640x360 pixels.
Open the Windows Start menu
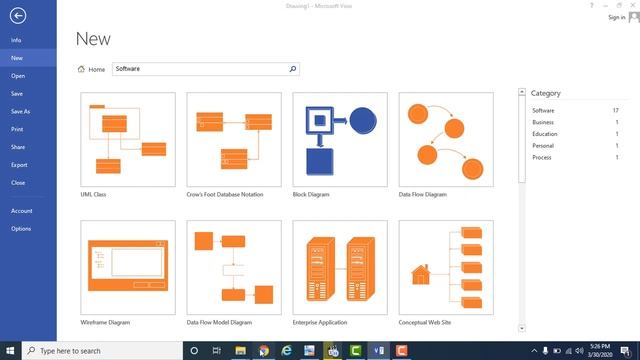pyautogui.click(x=11, y=351)
